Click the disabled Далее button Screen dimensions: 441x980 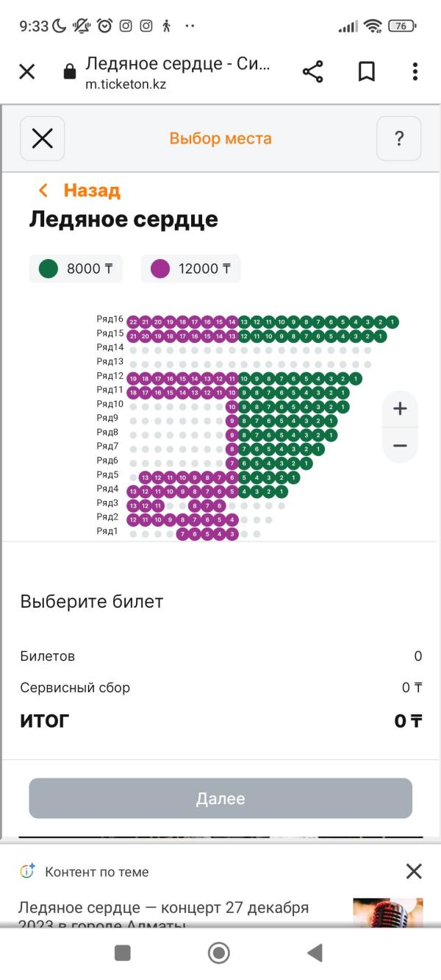[x=220, y=798]
